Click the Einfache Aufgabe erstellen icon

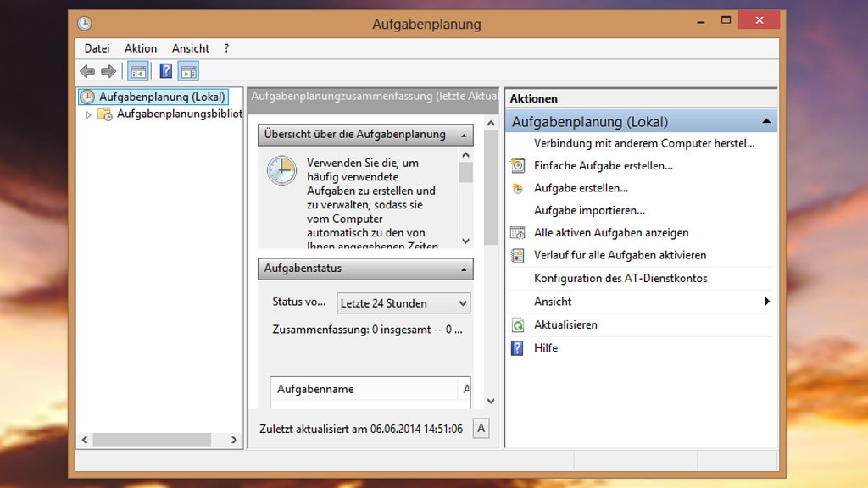pos(517,166)
